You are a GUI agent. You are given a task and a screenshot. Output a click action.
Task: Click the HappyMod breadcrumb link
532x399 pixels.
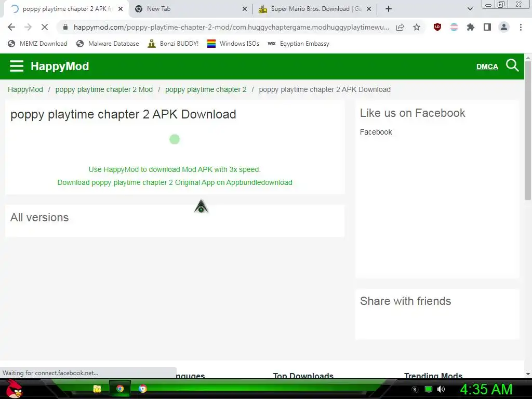[x=25, y=89]
